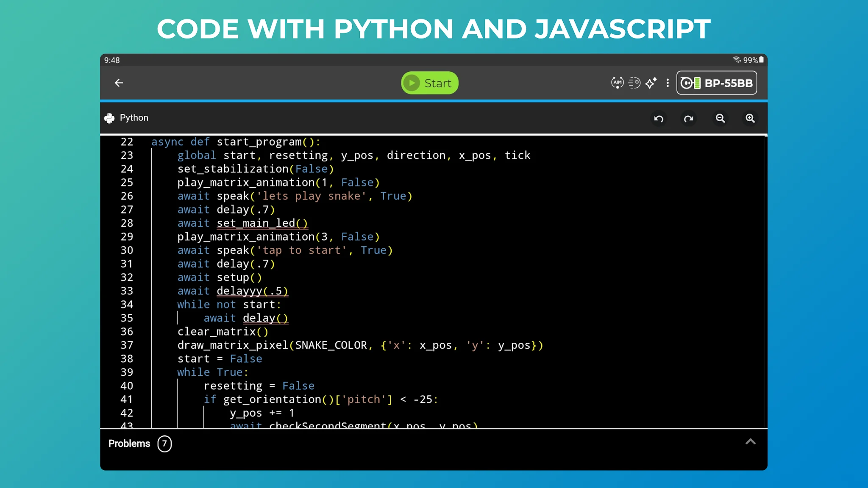
Task: Click play_matrix_animation(1, False) on line 25
Action: (x=278, y=183)
